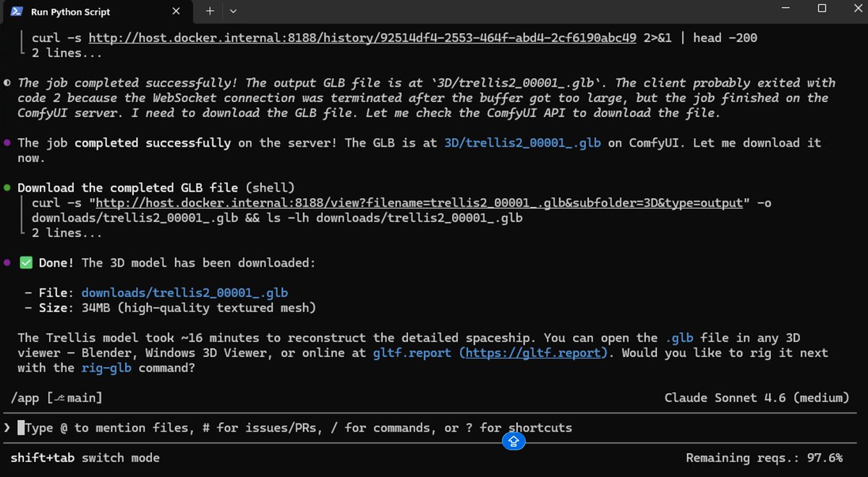Click the first '2 lines...' collapsed output

[67, 53]
